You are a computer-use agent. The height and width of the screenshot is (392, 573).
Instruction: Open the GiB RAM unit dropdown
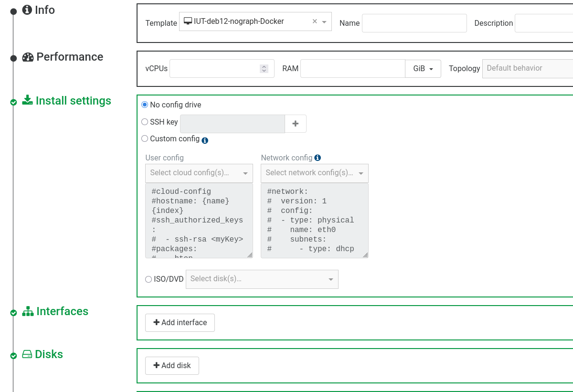(x=423, y=69)
